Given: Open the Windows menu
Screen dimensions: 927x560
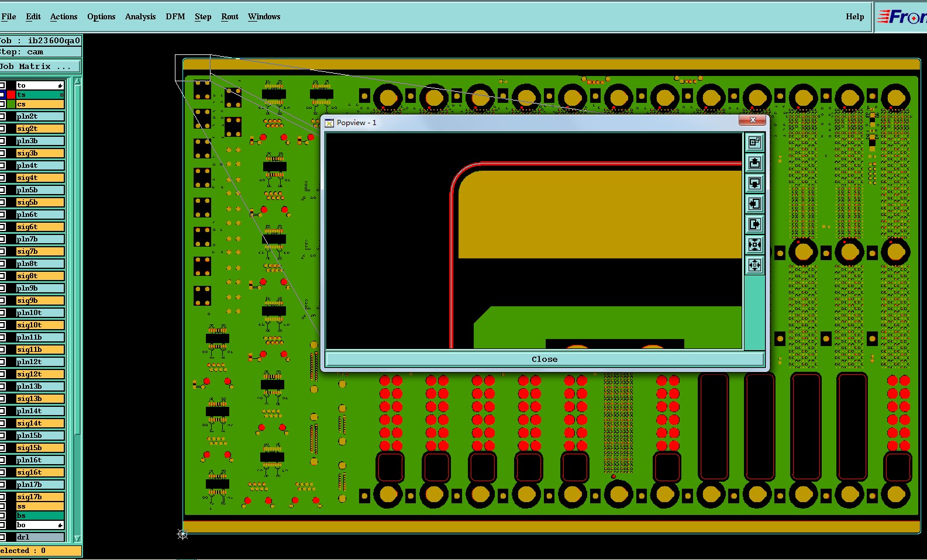Looking at the screenshot, I should coord(264,16).
